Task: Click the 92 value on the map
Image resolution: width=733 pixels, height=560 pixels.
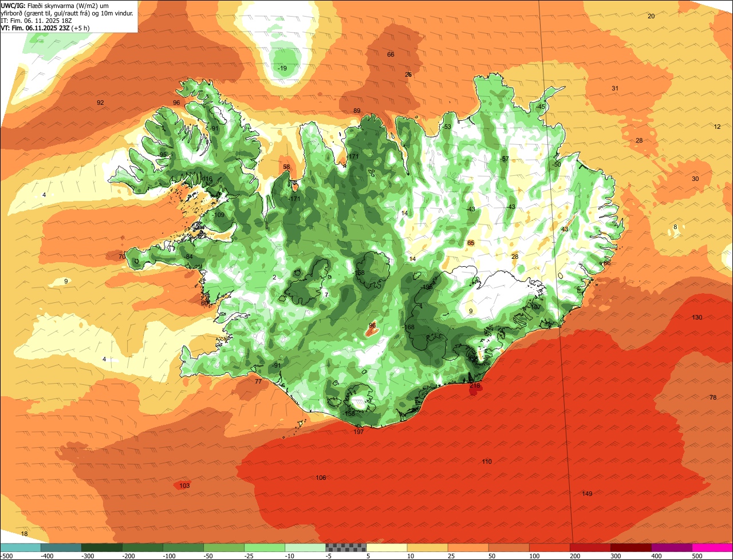Action: click(100, 102)
